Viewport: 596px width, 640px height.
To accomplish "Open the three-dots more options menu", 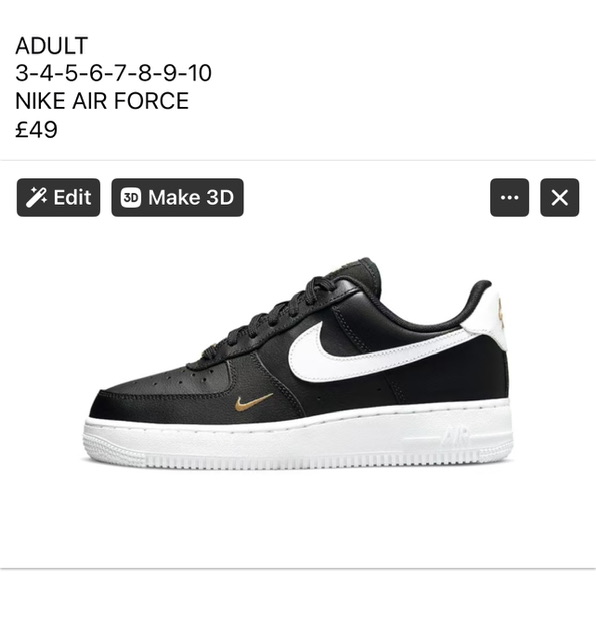I will point(509,198).
